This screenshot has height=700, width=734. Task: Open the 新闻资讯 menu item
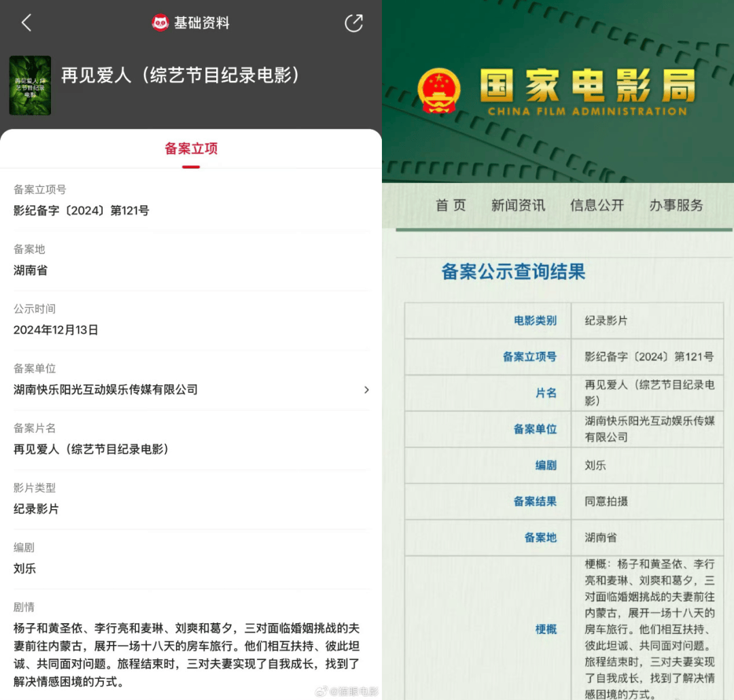pos(518,205)
